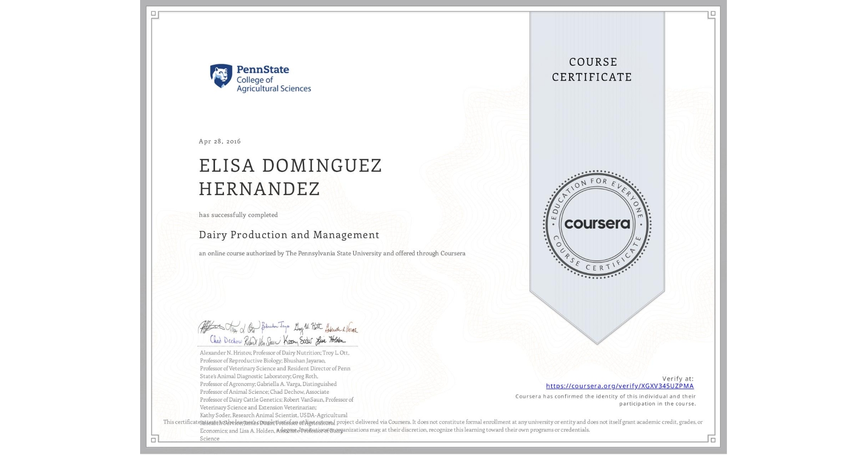Click the Penn State shield logo
This screenshot has height=455, width=868.
221,76
